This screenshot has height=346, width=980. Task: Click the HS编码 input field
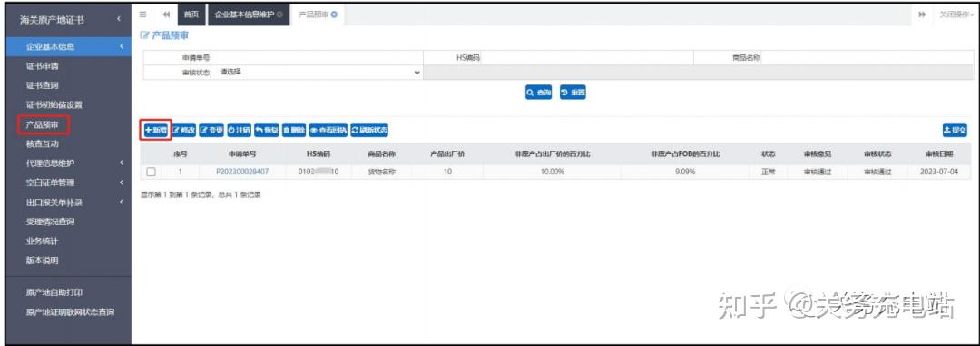[x=587, y=57]
